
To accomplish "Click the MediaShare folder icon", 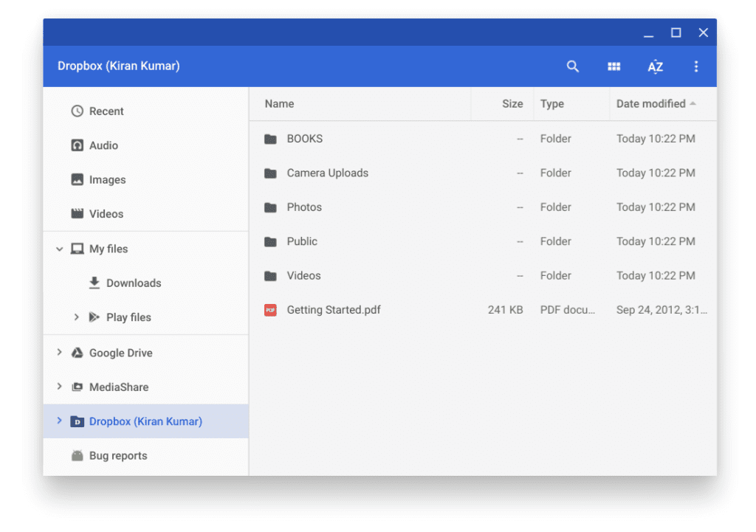I will click(77, 387).
